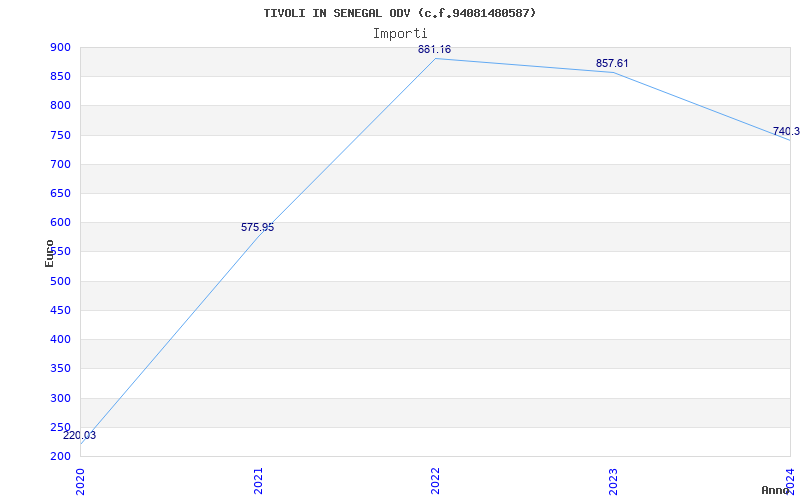The width and height of the screenshot is (800, 500).
Task: Click the 2020 x-axis label
Action: tap(80, 481)
